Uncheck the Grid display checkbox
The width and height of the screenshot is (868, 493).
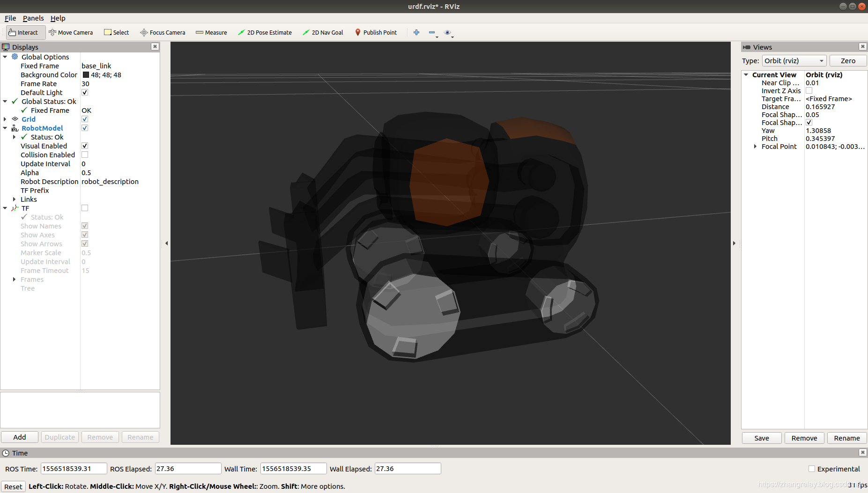point(85,119)
